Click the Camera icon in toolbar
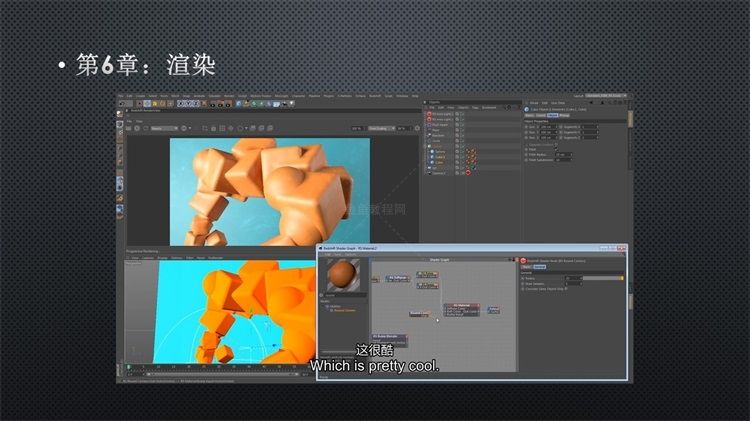Screen dimensions: 750x421 pyautogui.click(x=284, y=104)
